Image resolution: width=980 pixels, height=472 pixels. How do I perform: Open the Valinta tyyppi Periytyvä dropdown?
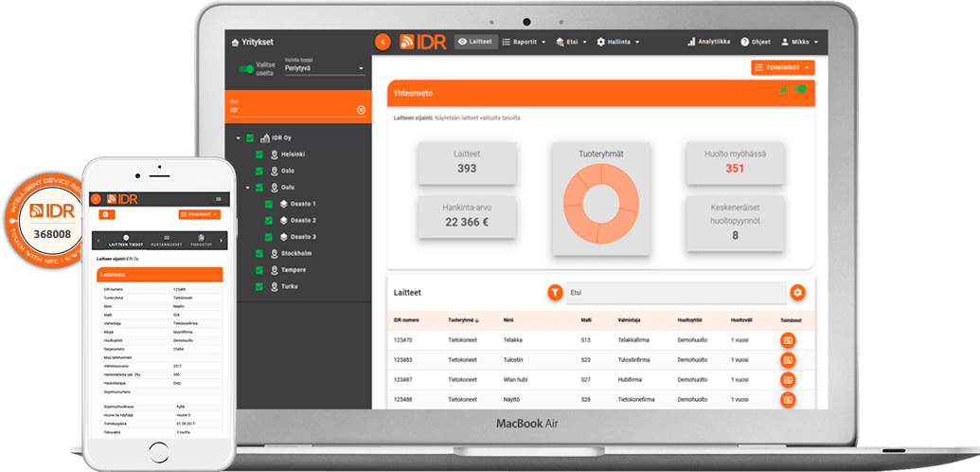click(x=325, y=67)
